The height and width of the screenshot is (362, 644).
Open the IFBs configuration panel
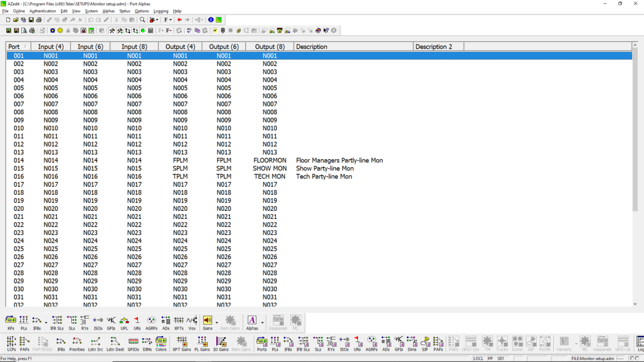click(x=36, y=320)
